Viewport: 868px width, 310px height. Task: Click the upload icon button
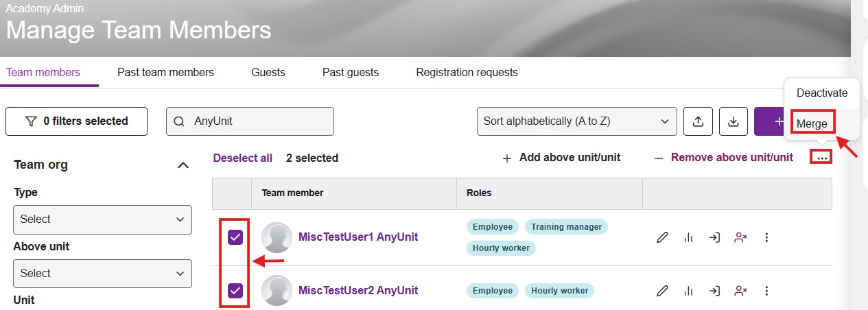click(x=699, y=121)
